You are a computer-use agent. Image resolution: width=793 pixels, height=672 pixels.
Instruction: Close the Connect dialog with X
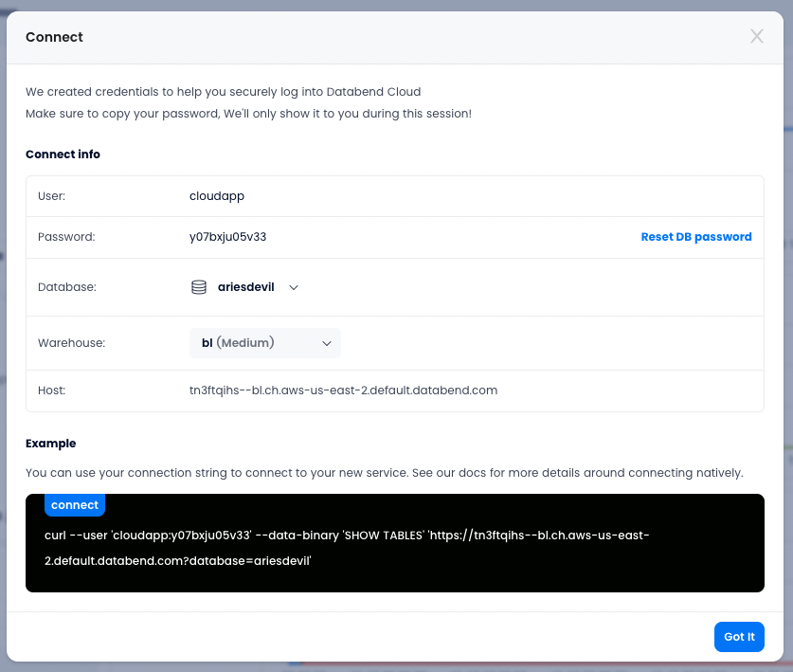point(757,36)
